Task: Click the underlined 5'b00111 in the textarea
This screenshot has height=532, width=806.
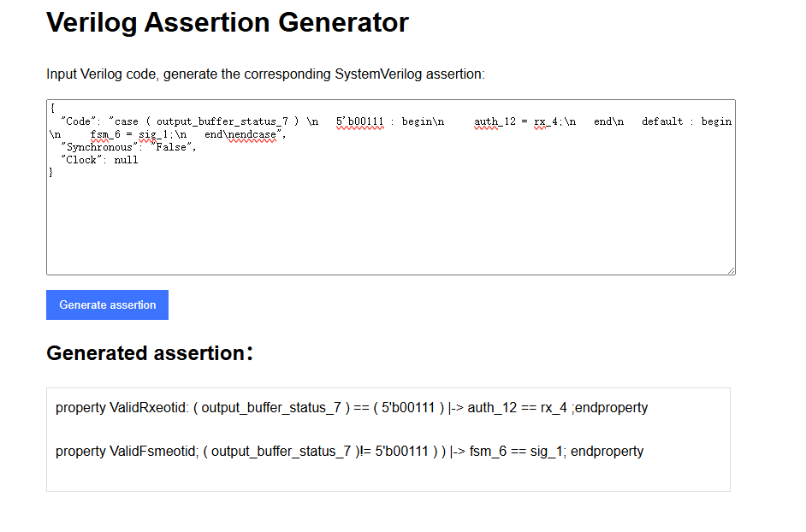Action: (359, 121)
